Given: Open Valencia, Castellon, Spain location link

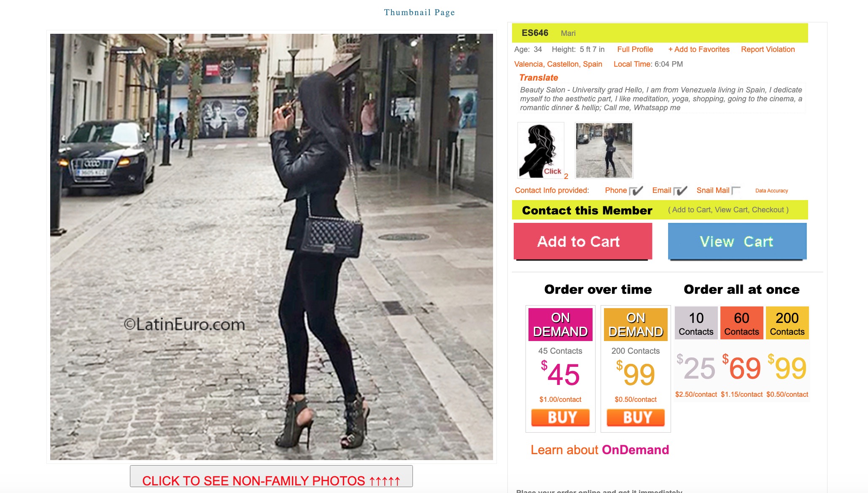Looking at the screenshot, I should pyautogui.click(x=558, y=64).
